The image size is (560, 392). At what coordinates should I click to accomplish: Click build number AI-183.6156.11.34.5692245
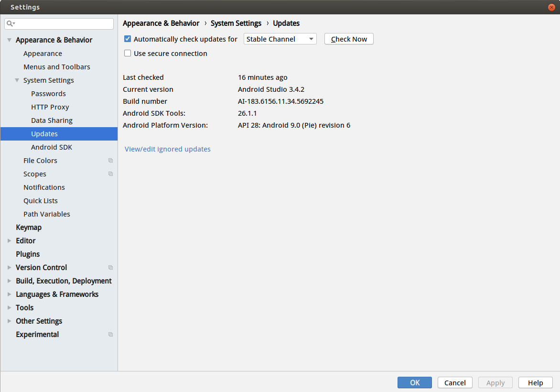pos(280,101)
